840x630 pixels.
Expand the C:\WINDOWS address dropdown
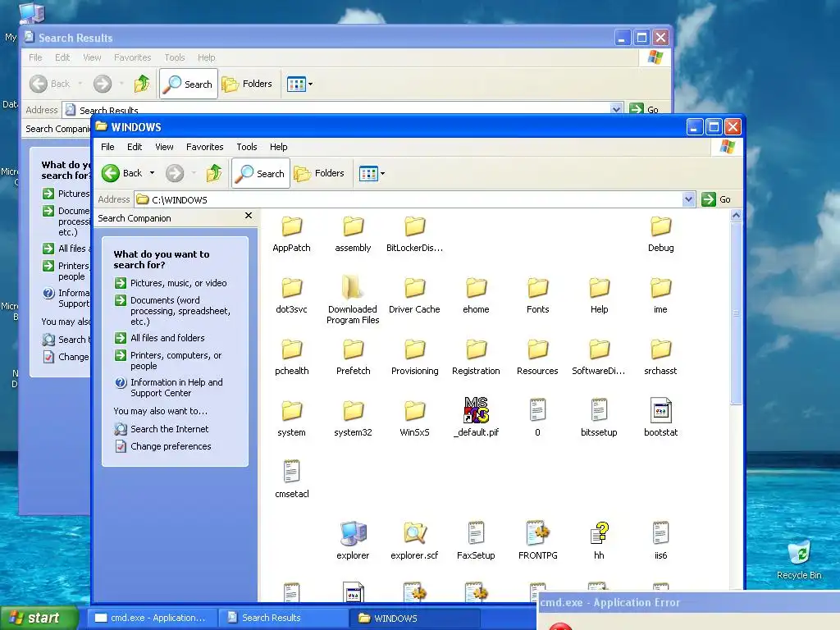pos(688,200)
